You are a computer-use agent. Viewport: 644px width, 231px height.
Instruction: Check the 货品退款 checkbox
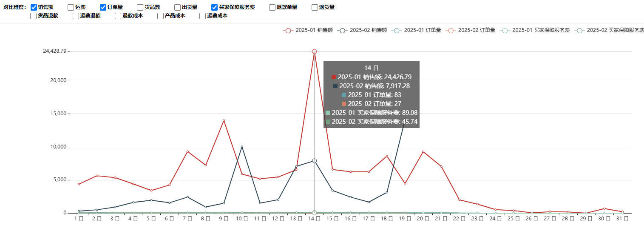pos(33,16)
